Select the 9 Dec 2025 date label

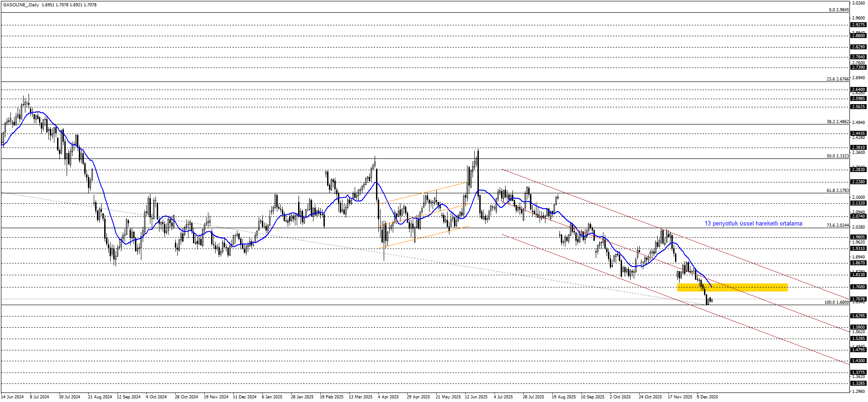(707, 397)
